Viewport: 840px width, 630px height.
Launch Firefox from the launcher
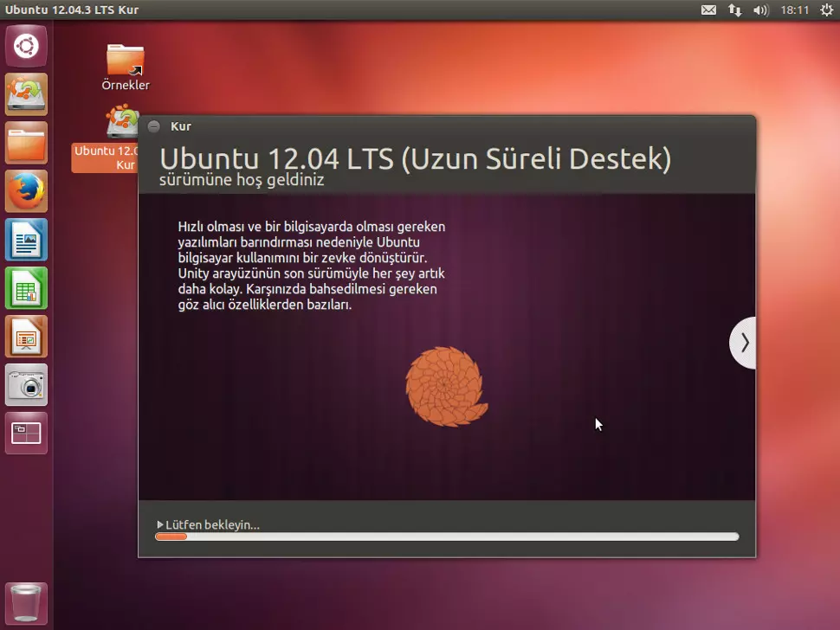26,191
